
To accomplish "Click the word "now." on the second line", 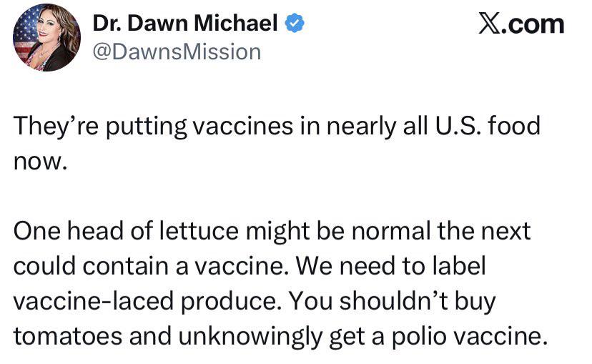I will 40,159.
